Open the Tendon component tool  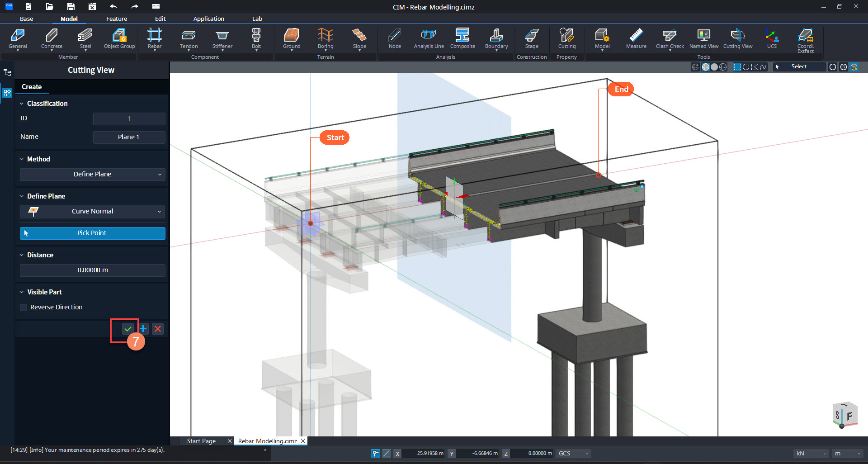(189, 38)
